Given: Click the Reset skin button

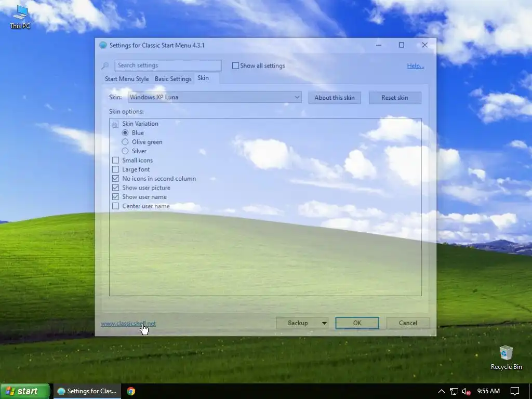Looking at the screenshot, I should click(395, 98).
